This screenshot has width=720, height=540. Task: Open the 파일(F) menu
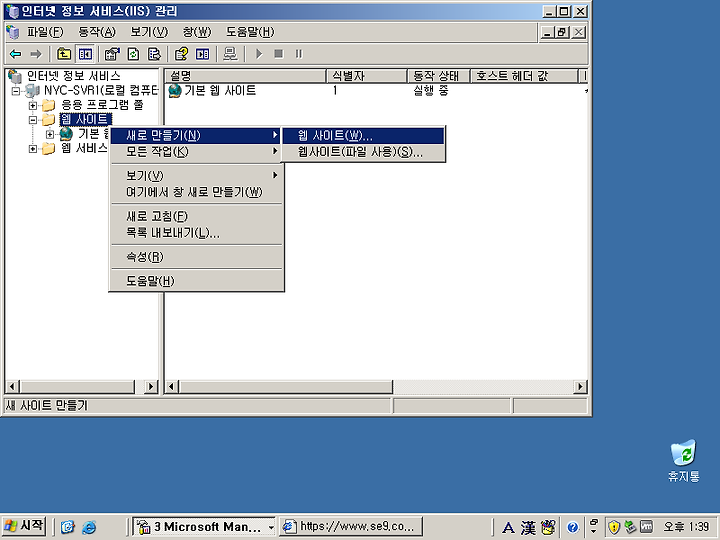pos(45,32)
